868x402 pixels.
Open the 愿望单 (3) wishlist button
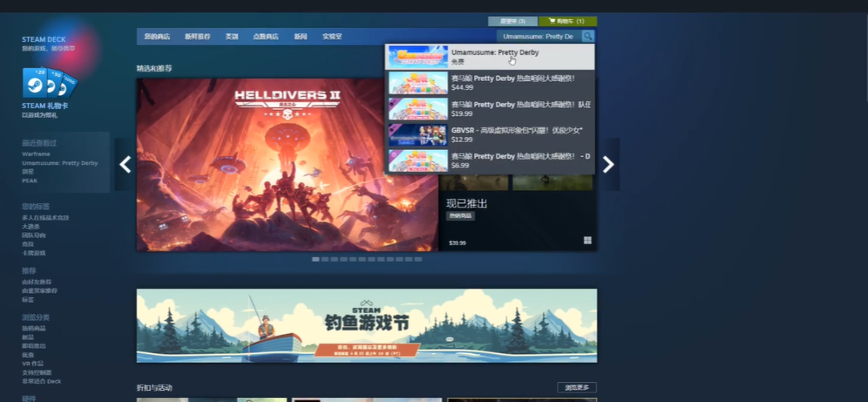(512, 21)
